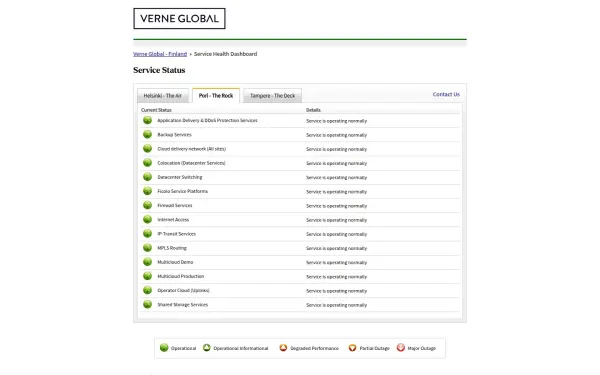Click the 'Service Status' heading

[x=159, y=70]
